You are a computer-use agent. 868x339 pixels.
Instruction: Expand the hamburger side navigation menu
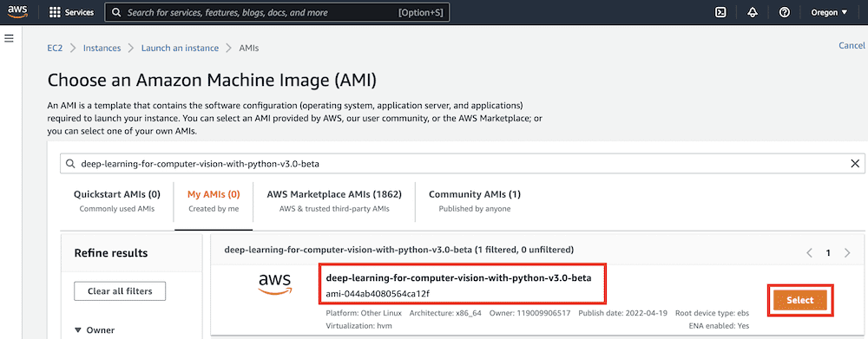(9, 39)
